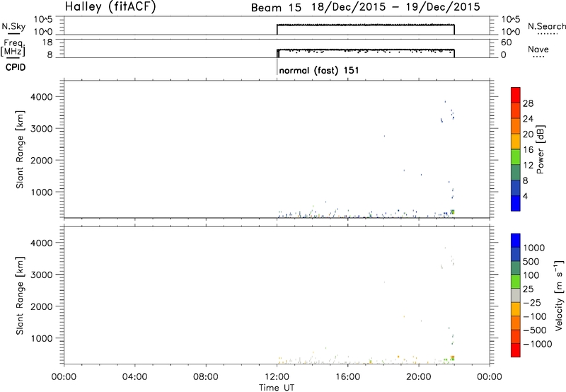Click the "Time UT" x-axis label
The height and width of the screenshot is (392, 566).
coord(277,388)
